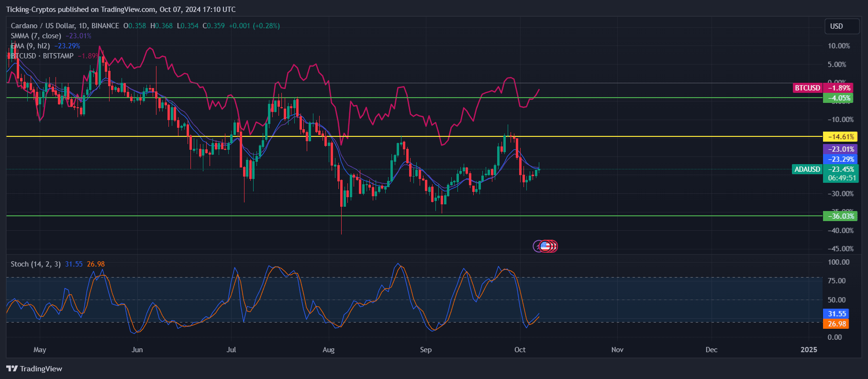
Task: Click the -45.00% price scale tick
Action: pos(840,249)
